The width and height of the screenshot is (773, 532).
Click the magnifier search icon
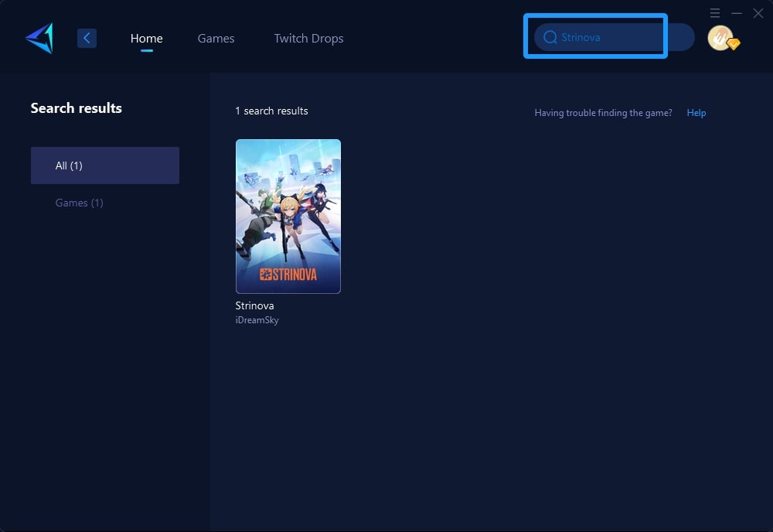[550, 37]
